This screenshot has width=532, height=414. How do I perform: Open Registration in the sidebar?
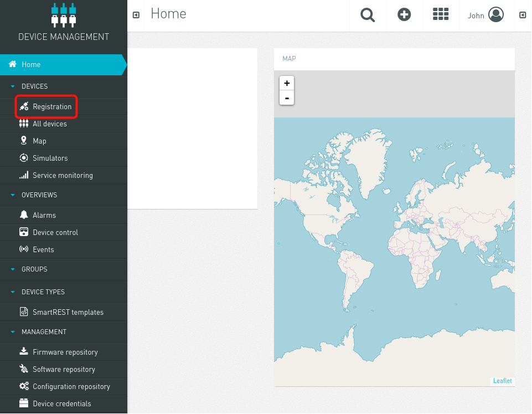pyautogui.click(x=51, y=106)
